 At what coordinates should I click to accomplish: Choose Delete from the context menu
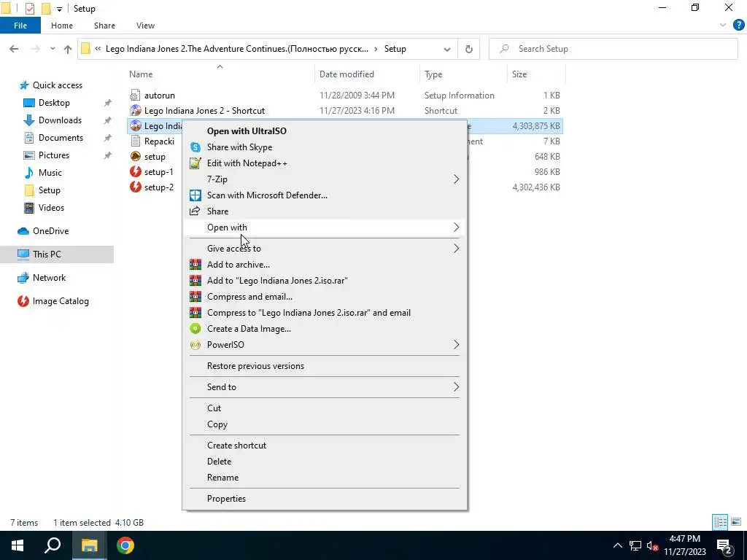pyautogui.click(x=219, y=462)
